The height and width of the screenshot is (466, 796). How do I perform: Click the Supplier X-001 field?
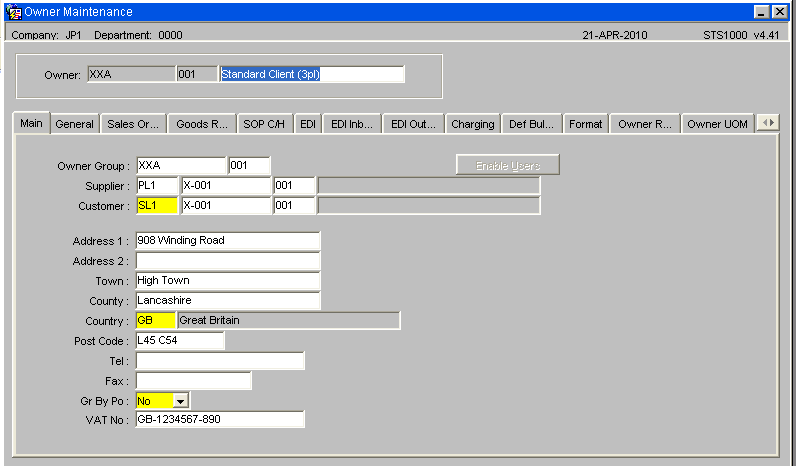click(226, 185)
